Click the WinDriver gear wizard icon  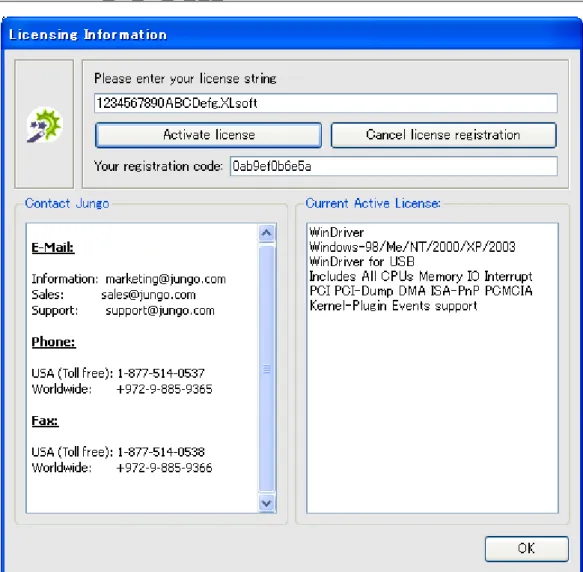click(44, 125)
